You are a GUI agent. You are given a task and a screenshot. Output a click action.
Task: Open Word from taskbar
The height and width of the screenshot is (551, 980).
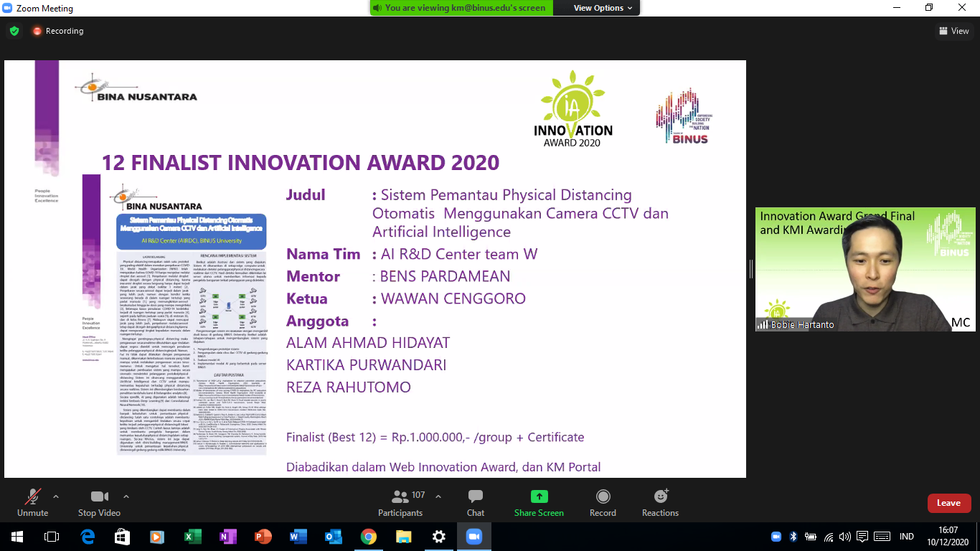point(298,537)
